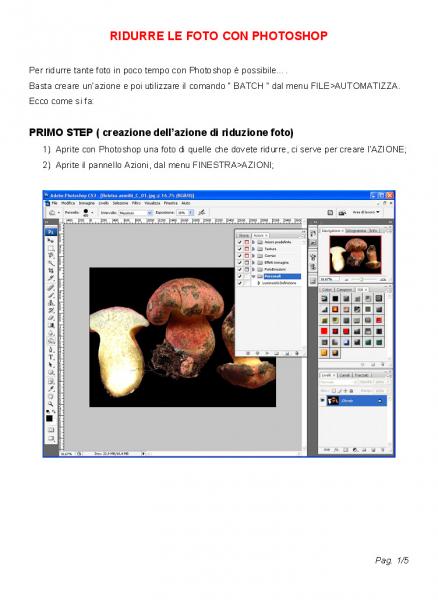Uncheck the Texture action set checkmark

239,249
